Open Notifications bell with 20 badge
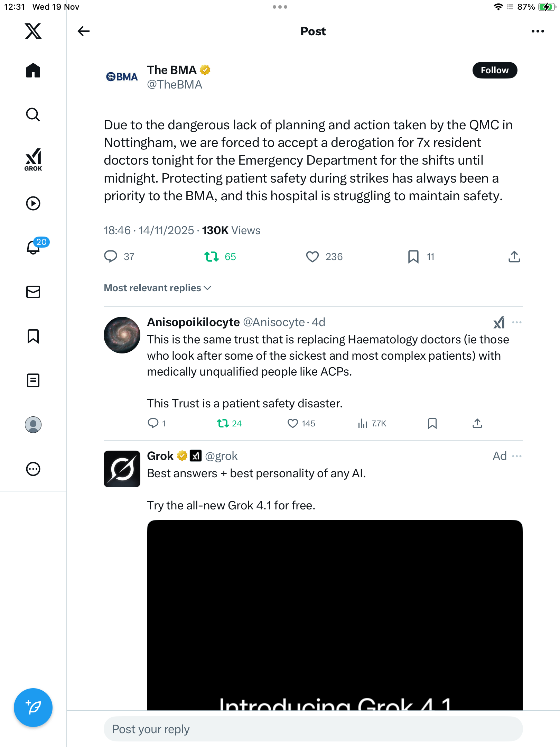Viewport: 560px width, 747px height. tap(34, 247)
